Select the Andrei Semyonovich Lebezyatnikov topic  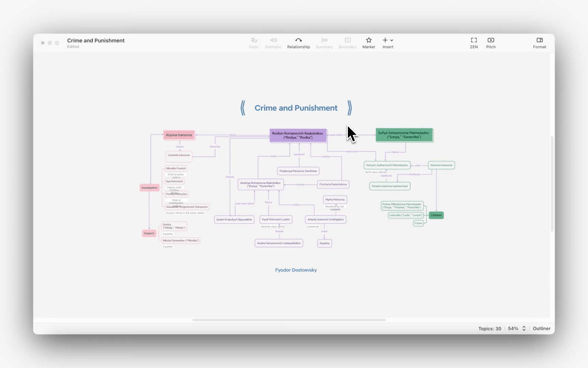click(279, 243)
